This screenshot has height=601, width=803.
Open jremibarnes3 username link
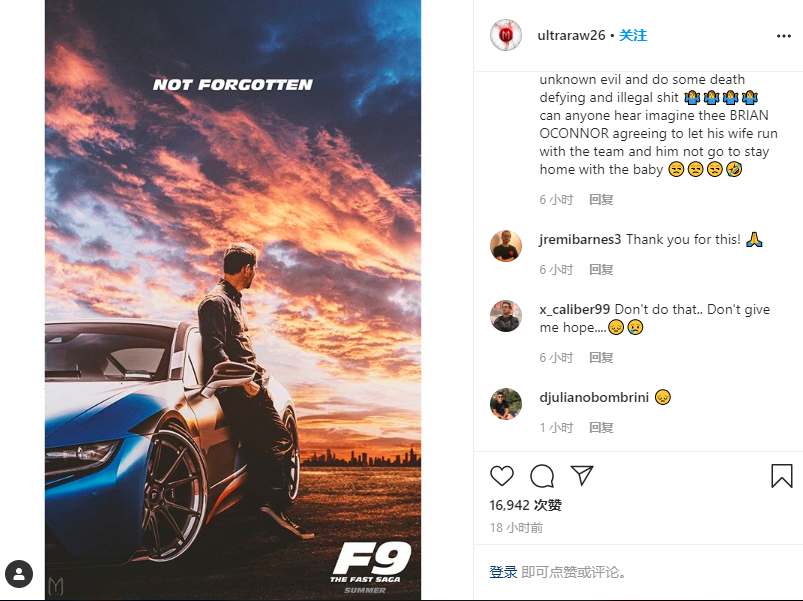point(580,240)
